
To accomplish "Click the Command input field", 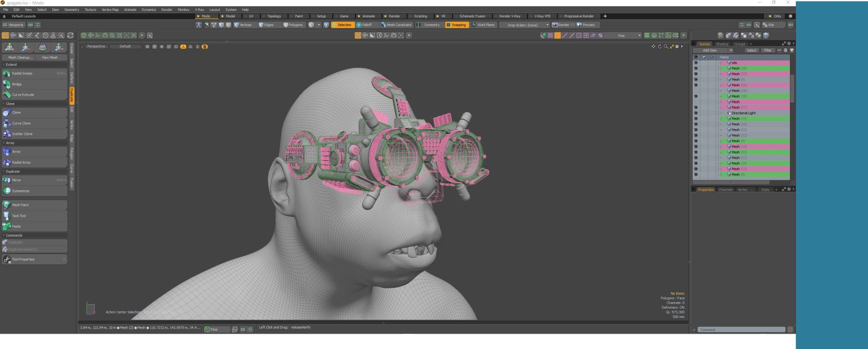I will coord(742,329).
